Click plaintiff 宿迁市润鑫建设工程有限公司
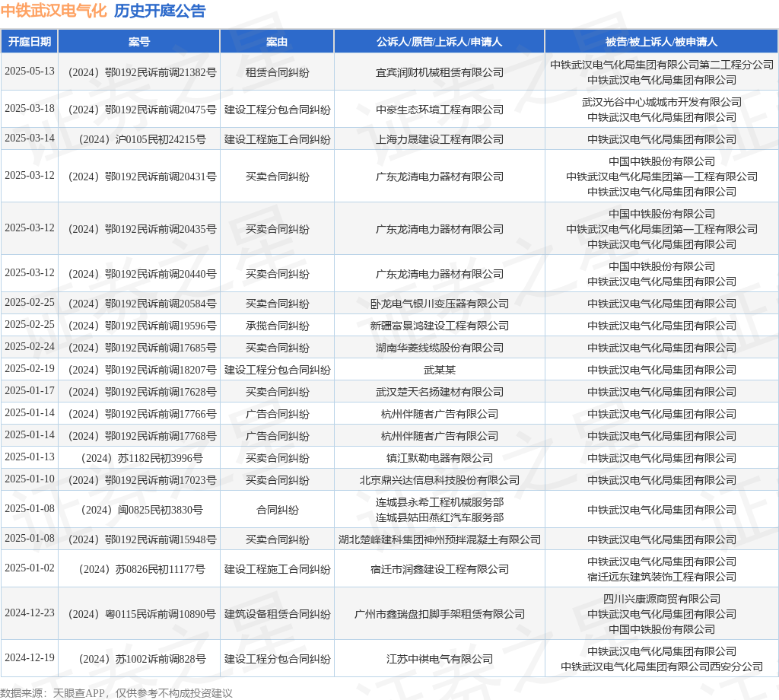Screen dimensions: 779x700 pos(439,570)
